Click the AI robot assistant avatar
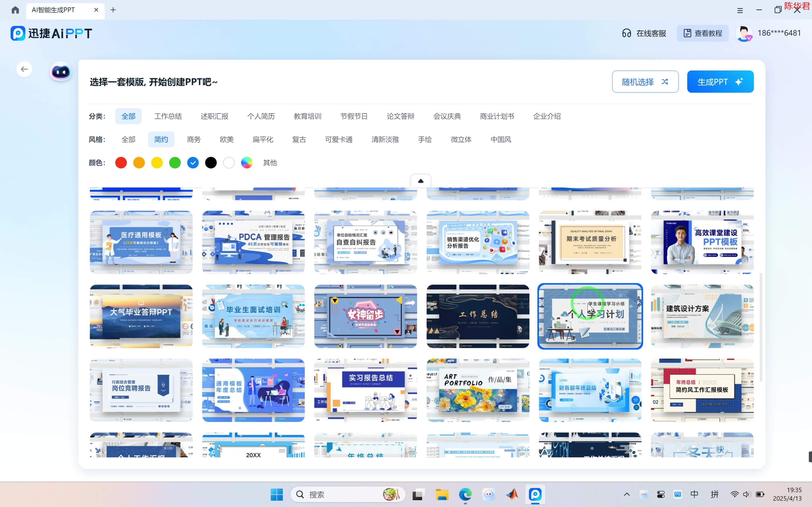This screenshot has height=507, width=812. click(x=60, y=71)
